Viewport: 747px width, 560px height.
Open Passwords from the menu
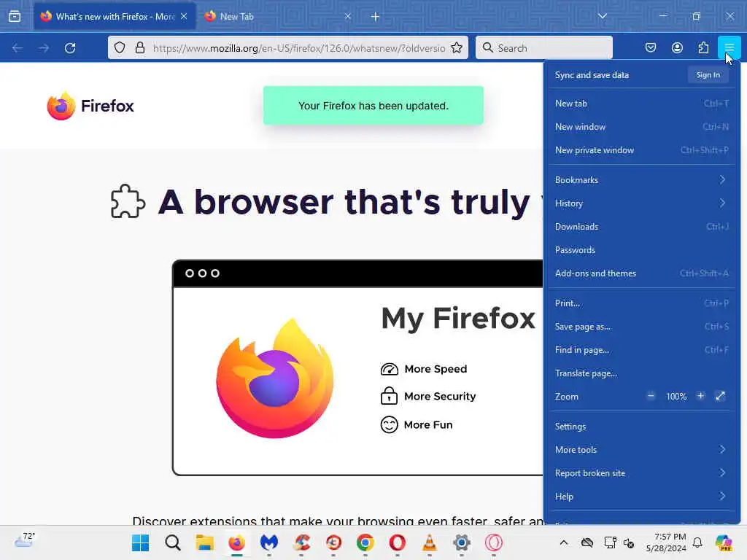coord(642,250)
